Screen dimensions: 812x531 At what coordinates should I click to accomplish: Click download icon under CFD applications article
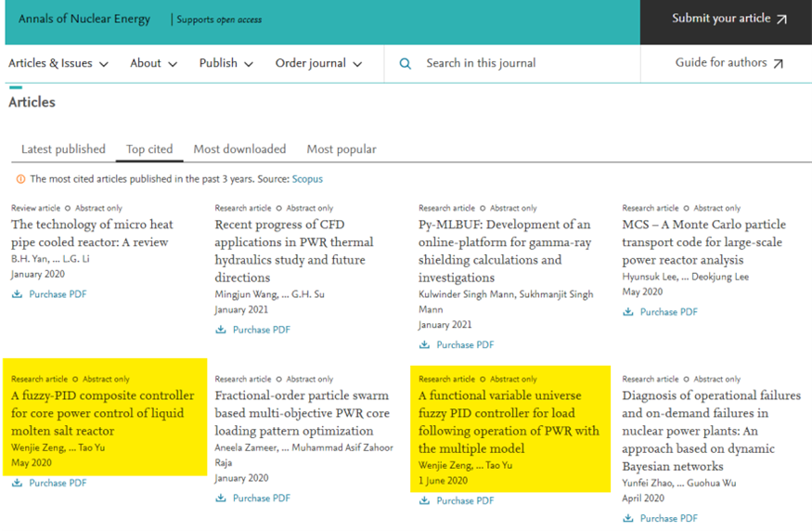221,330
